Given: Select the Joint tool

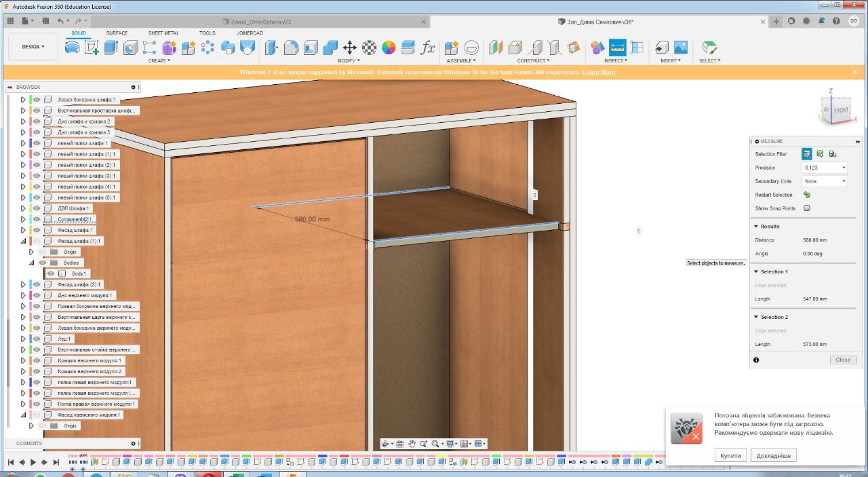Looking at the screenshot, I should click(x=472, y=47).
